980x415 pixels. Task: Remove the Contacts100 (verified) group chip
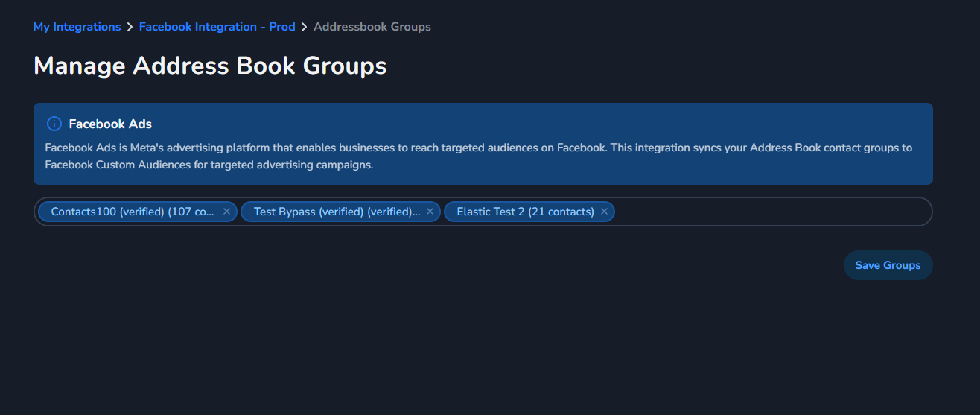coord(226,212)
